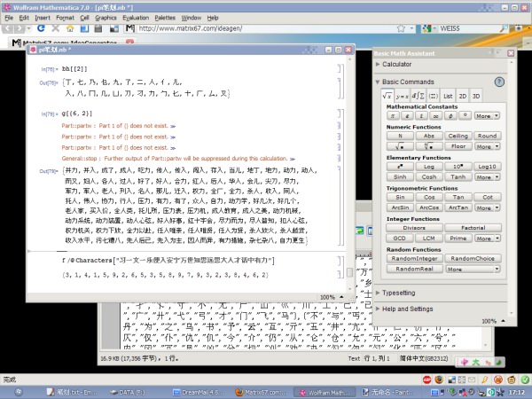532x399 pixels.
Task: Open the DATA (F:) taskbar window
Action: [x=128, y=392]
